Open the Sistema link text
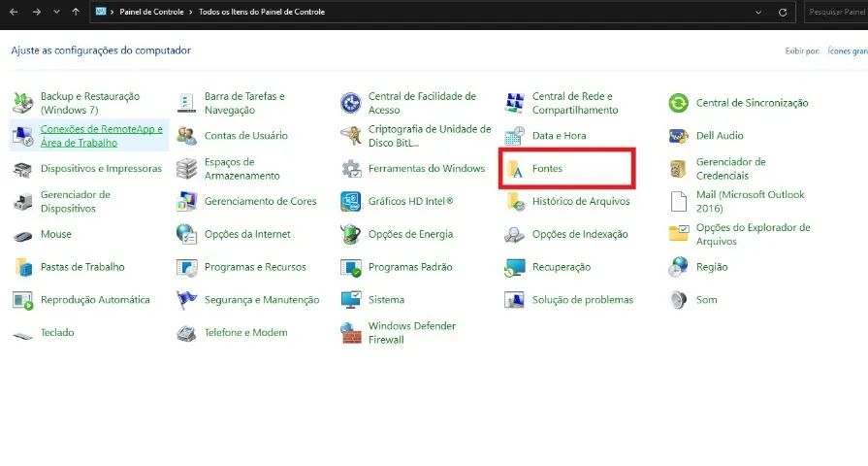 [x=386, y=300]
